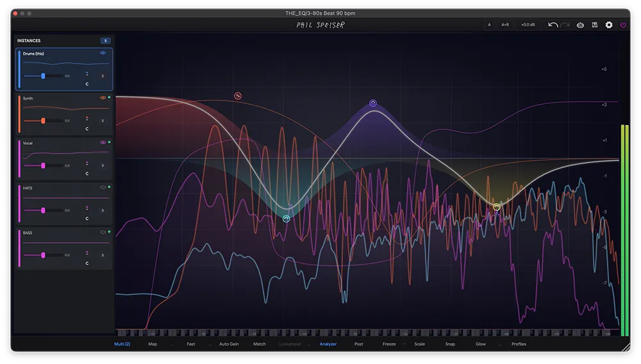The height and width of the screenshot is (364, 641).
Task: Solo the Drums instance with S button
Action: click(x=103, y=76)
